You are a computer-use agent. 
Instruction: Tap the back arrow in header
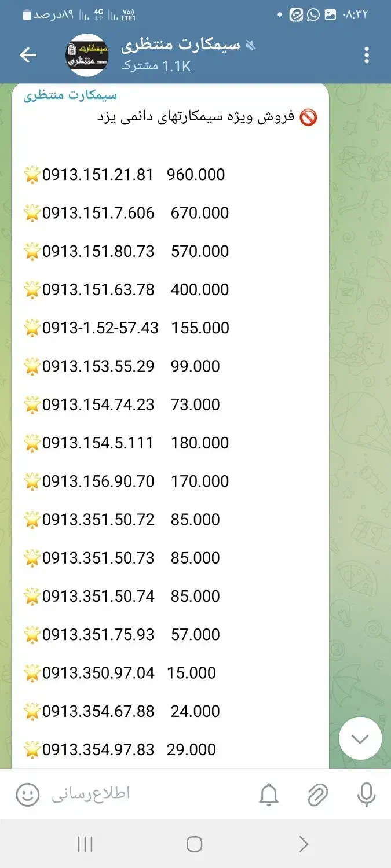coord(28,55)
